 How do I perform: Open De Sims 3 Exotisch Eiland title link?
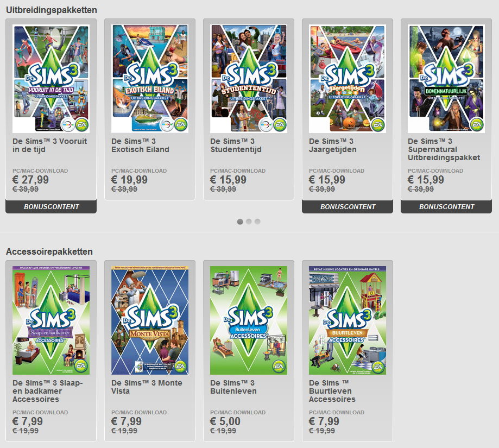point(140,146)
